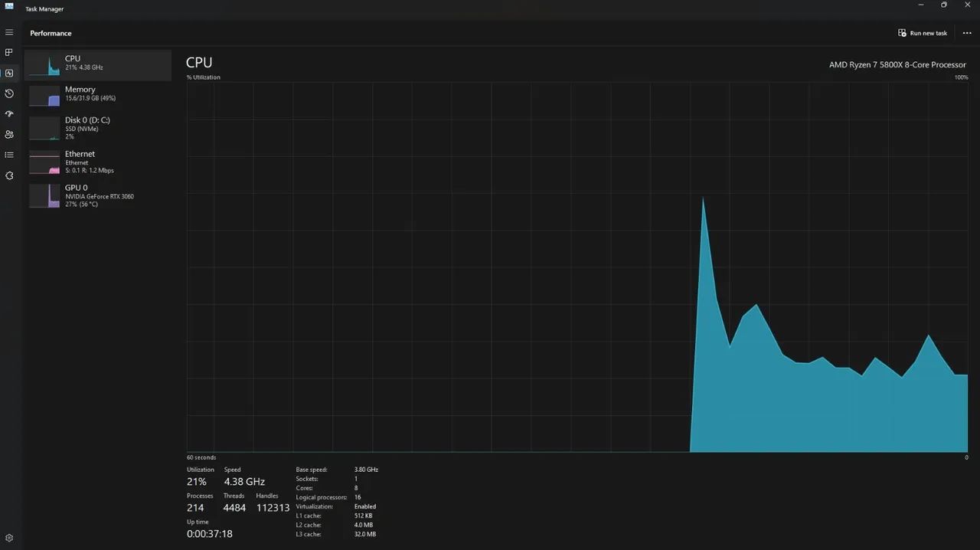Click the Processes count 214
The width and height of the screenshot is (980, 550).
coord(195,508)
